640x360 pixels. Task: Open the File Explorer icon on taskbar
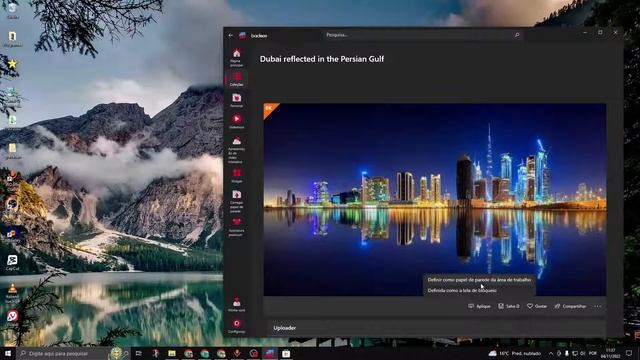172,353
